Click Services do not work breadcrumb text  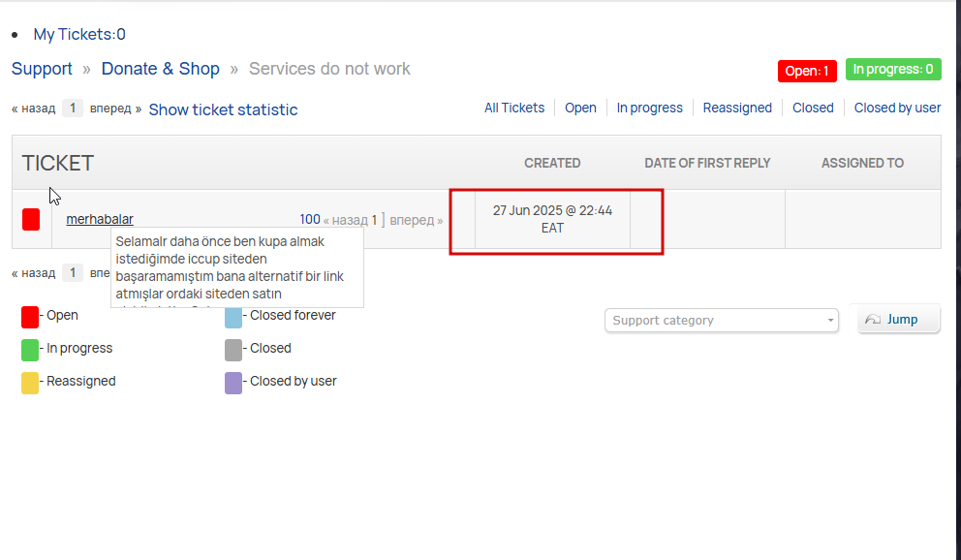329,69
